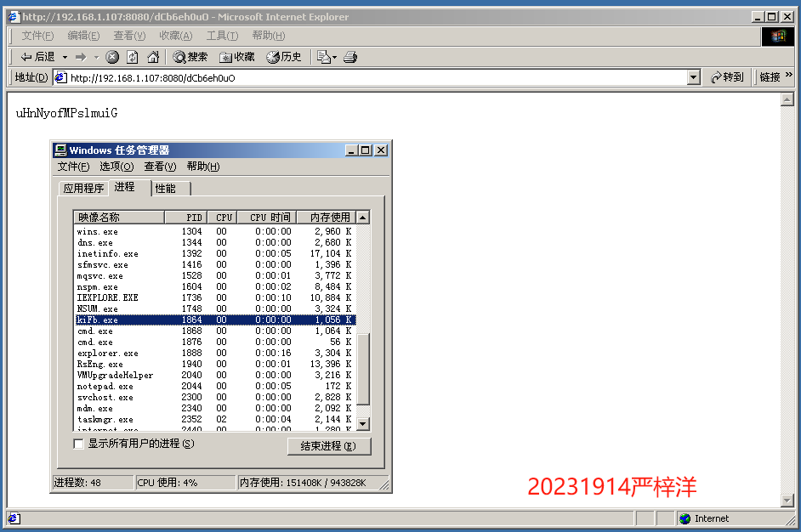The image size is (801, 532).
Task: Click the page icon in IE status bar
Action: (14, 518)
